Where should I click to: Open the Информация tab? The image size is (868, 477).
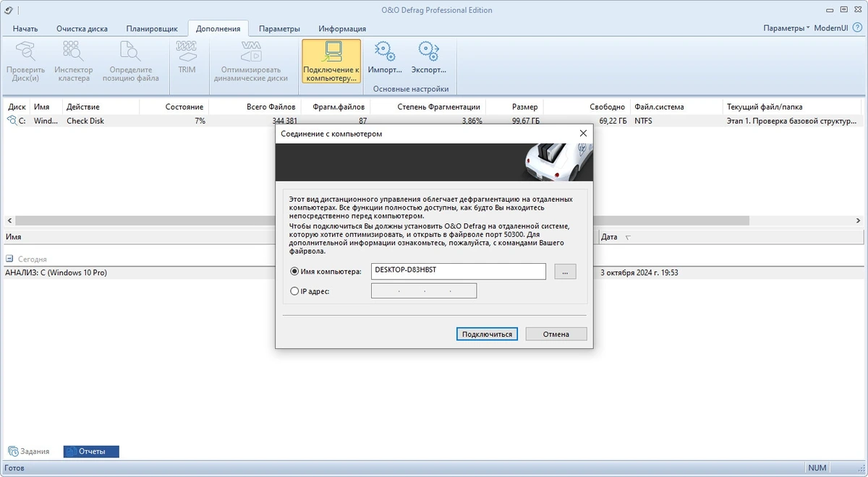(x=342, y=28)
